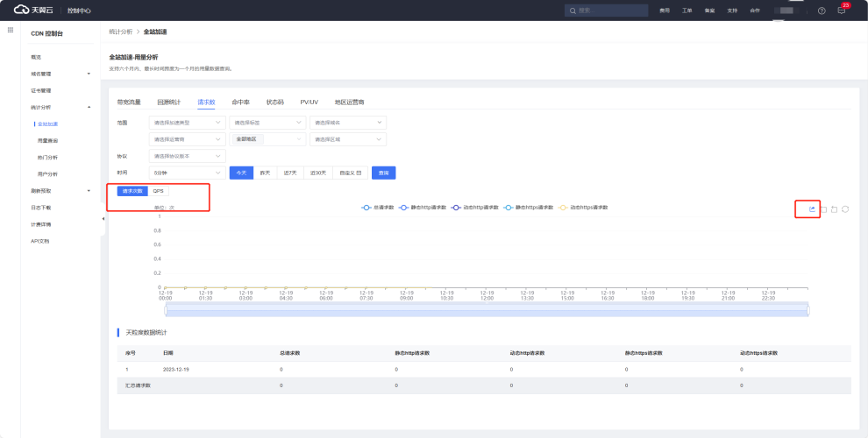The height and width of the screenshot is (438, 868).
Task: Open 支持 in the top bar
Action: click(x=732, y=11)
